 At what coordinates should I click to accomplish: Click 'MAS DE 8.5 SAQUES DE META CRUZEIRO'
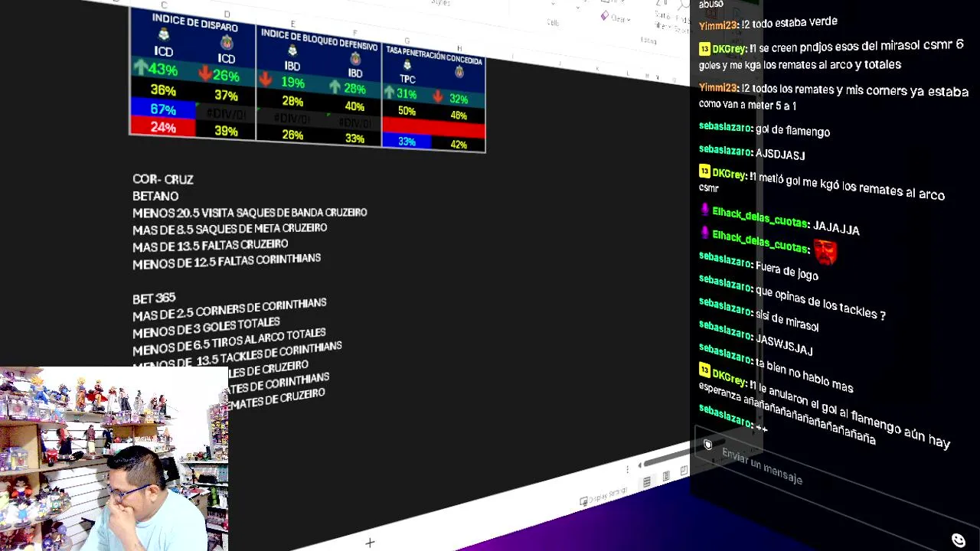(x=230, y=230)
